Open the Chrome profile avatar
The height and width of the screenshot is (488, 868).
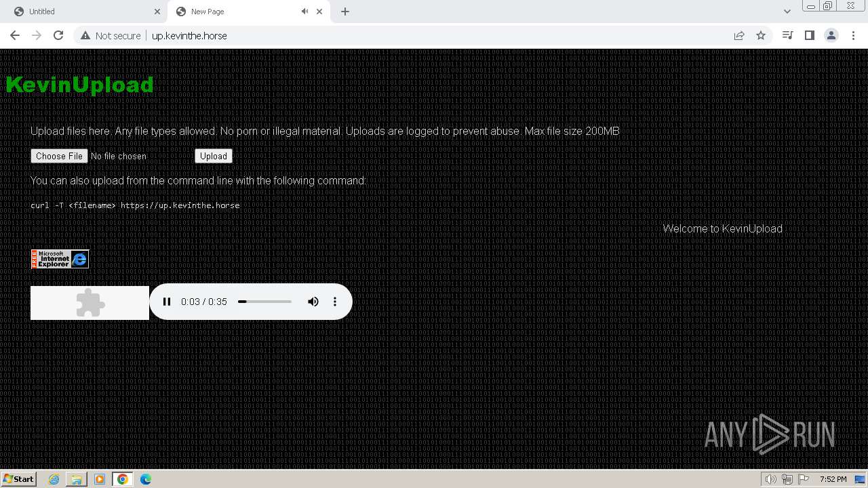pos(831,35)
